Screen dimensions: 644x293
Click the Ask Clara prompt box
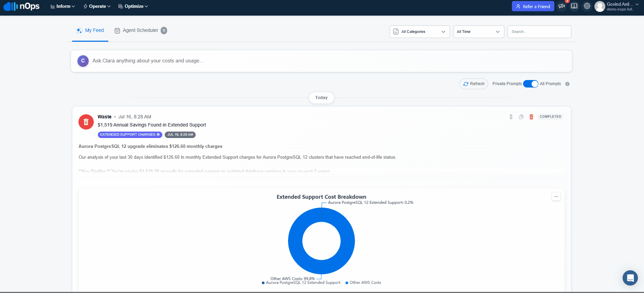point(321,61)
